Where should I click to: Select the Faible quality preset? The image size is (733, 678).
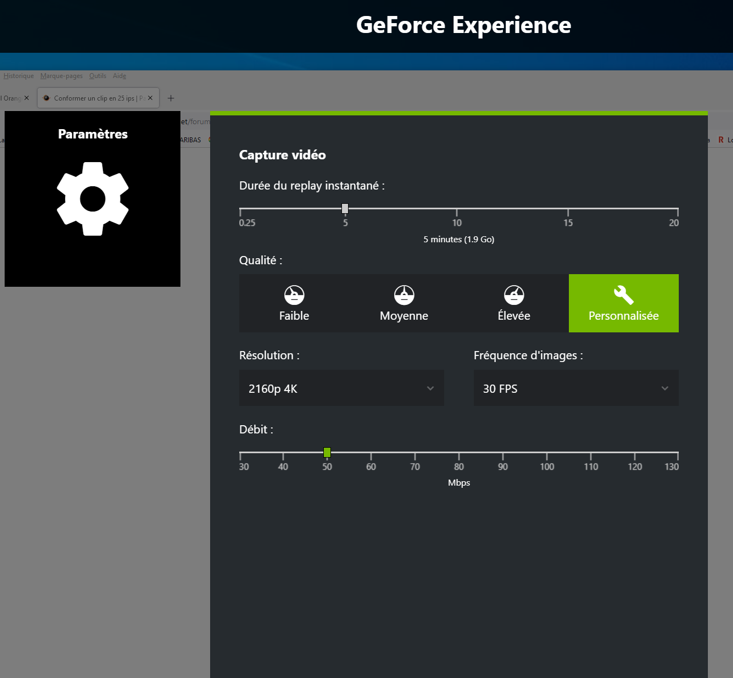click(x=294, y=303)
